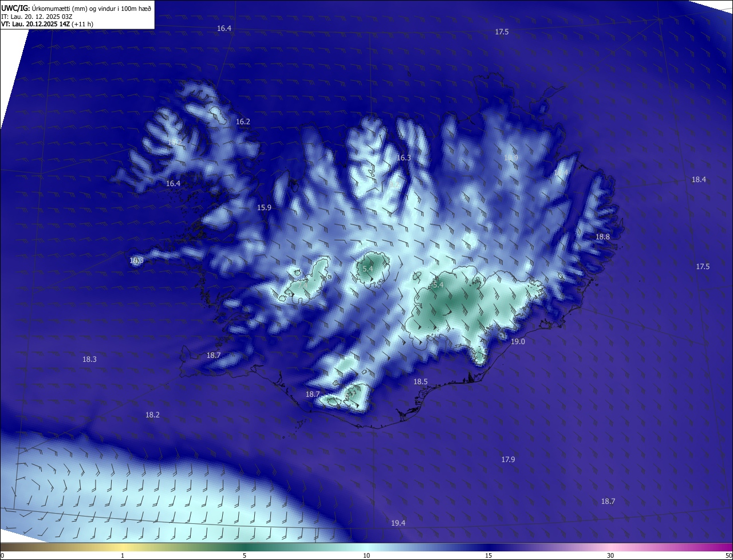Click the '5' tick label on the color scale
The height and width of the screenshot is (560, 733).
(x=245, y=555)
